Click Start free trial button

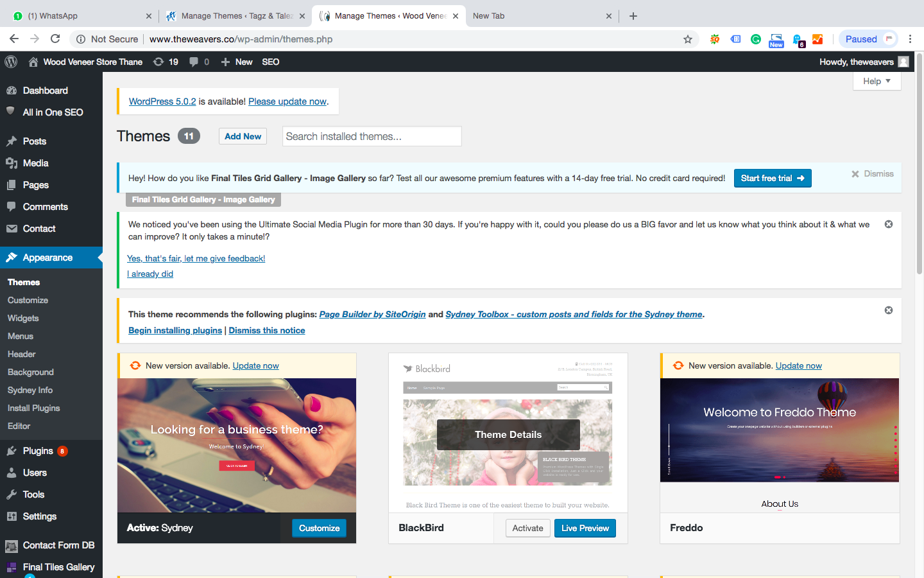click(773, 178)
